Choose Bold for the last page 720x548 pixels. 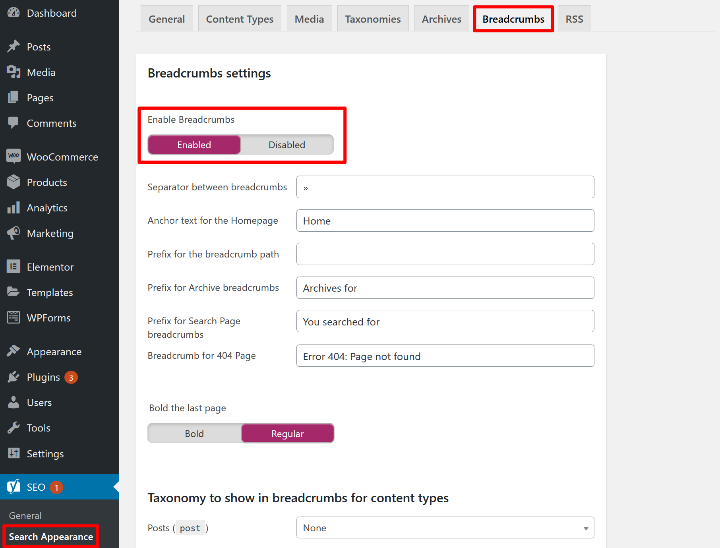[194, 434]
